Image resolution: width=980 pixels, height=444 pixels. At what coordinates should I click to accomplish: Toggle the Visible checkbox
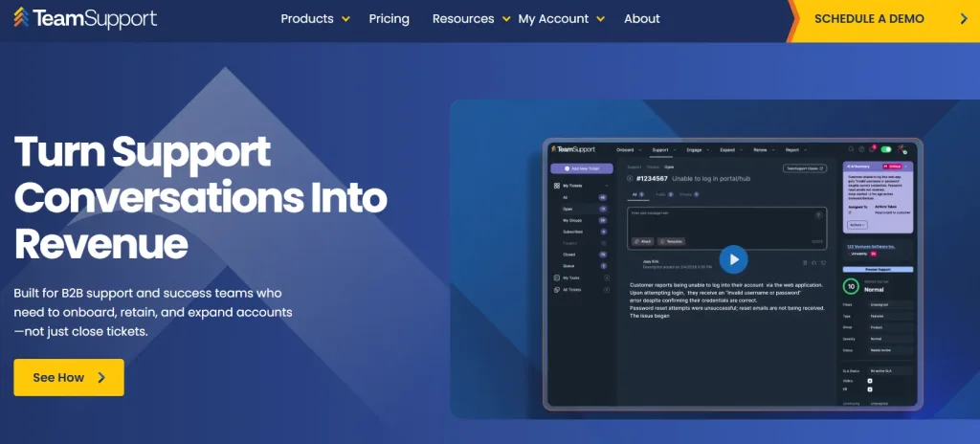[x=870, y=381]
